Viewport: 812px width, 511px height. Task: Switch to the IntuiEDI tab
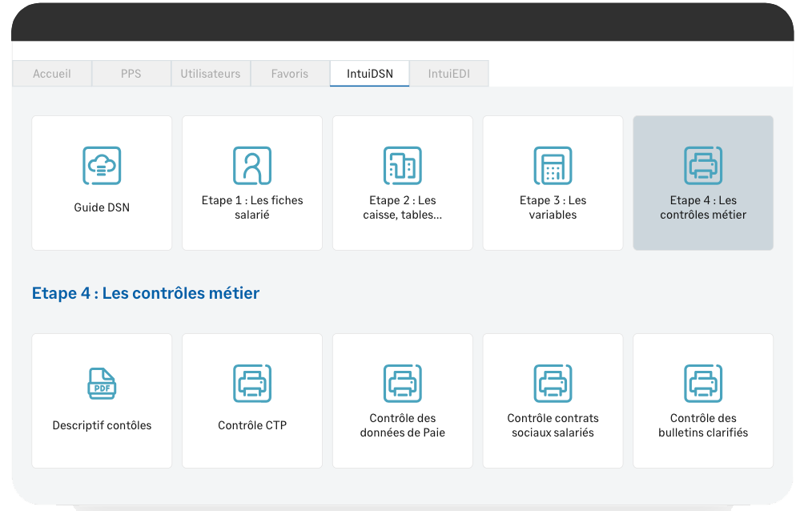(449, 74)
